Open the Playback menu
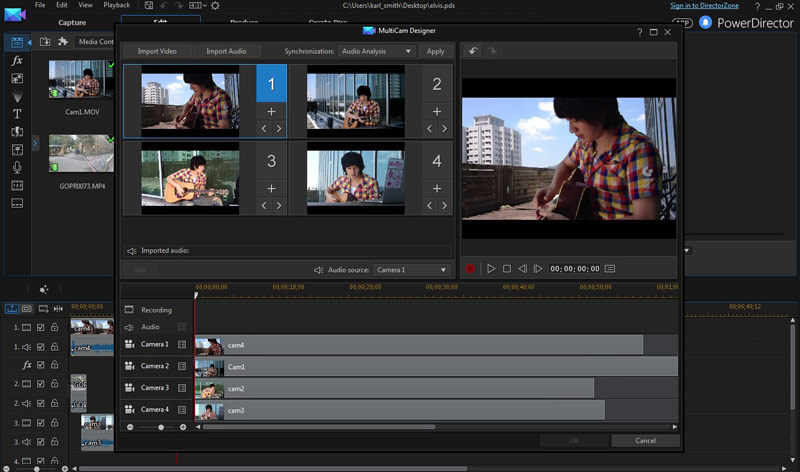 [117, 5]
